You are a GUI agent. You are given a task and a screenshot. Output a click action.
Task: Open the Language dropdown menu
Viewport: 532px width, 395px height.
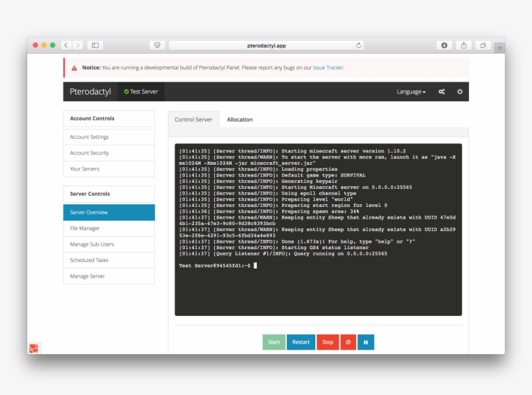[411, 91]
